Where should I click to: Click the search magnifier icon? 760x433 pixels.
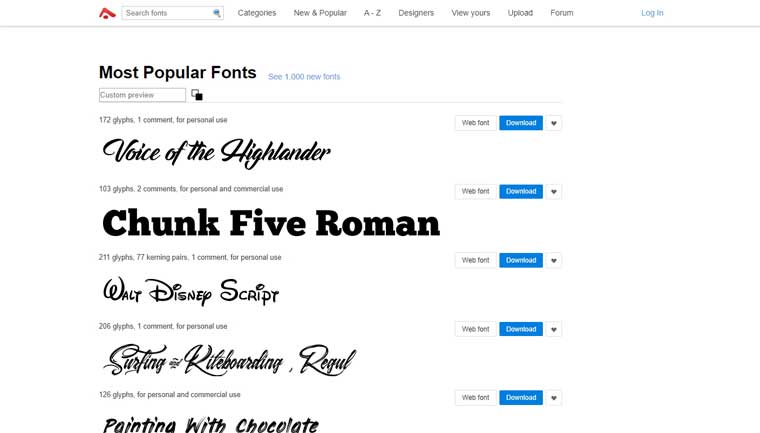coord(217,13)
